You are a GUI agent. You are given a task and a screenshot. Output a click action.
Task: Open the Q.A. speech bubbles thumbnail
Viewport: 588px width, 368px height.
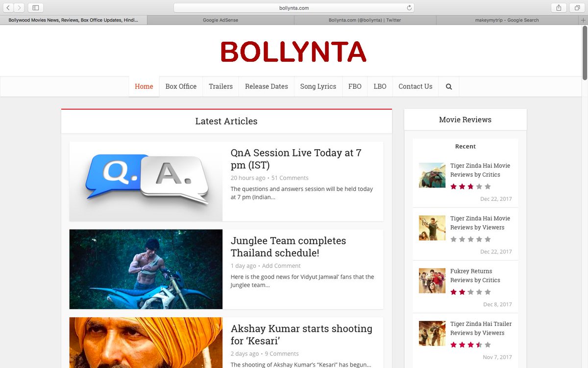pos(146,182)
